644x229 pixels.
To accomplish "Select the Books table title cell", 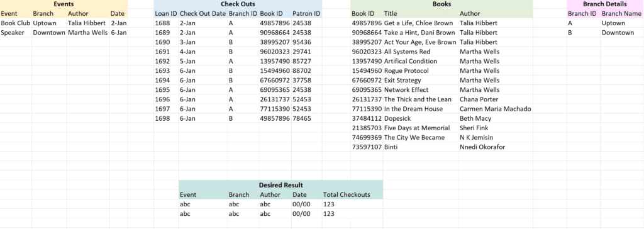I will pyautogui.click(x=441, y=4).
